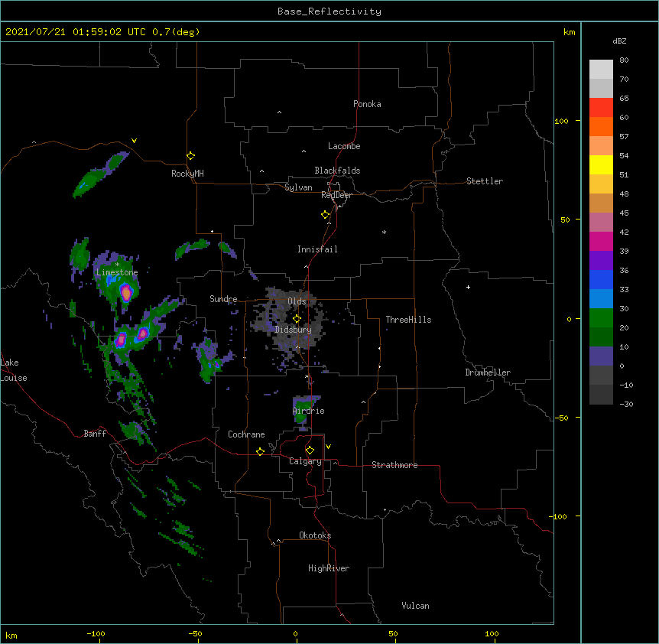Click the Sylvan town label
The image size is (659, 644).
(298, 187)
